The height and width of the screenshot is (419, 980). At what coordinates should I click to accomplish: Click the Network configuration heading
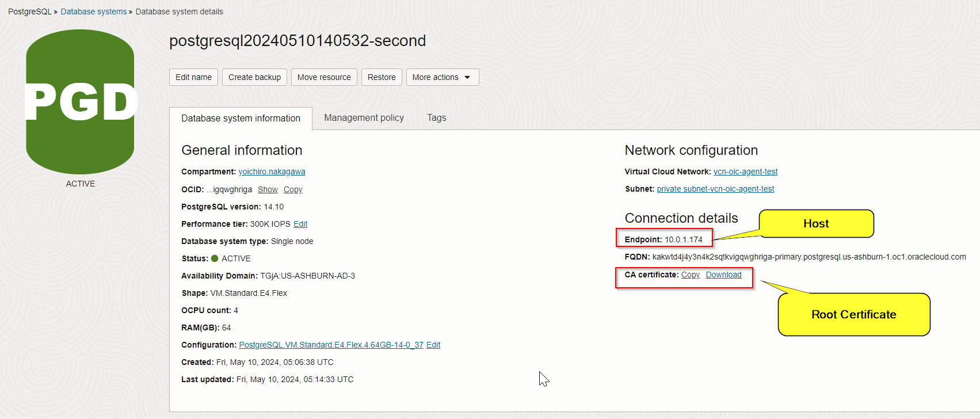tap(691, 150)
